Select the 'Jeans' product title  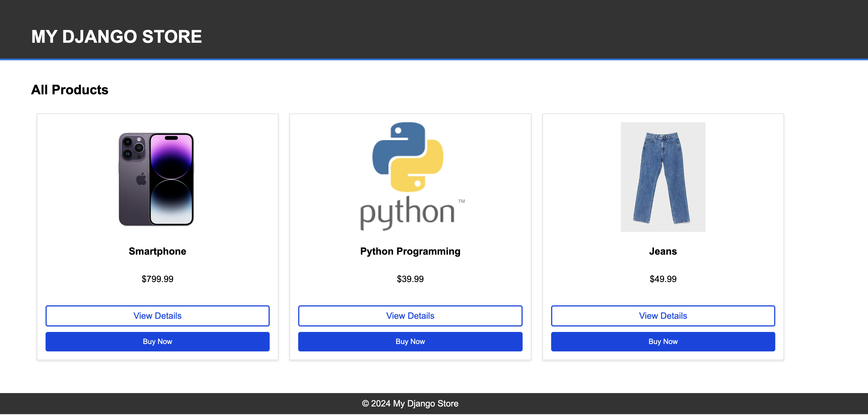coord(663,251)
